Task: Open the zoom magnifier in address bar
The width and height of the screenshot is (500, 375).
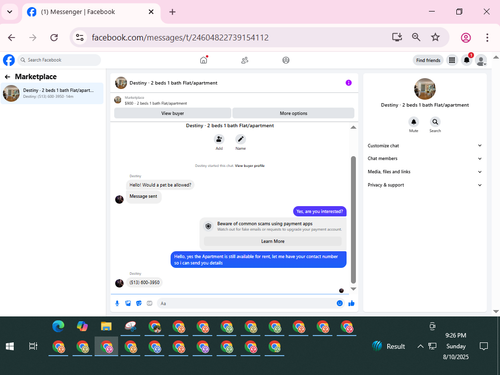Action: (x=416, y=37)
